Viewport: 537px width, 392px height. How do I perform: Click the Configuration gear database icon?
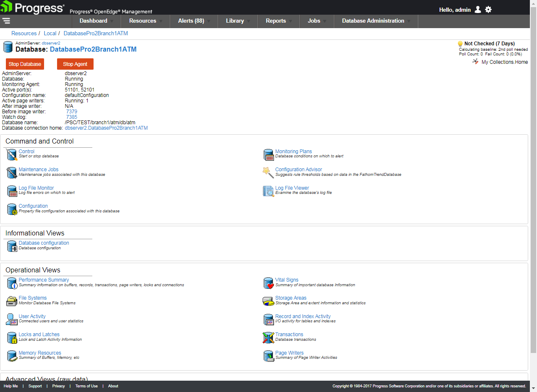[x=12, y=209]
